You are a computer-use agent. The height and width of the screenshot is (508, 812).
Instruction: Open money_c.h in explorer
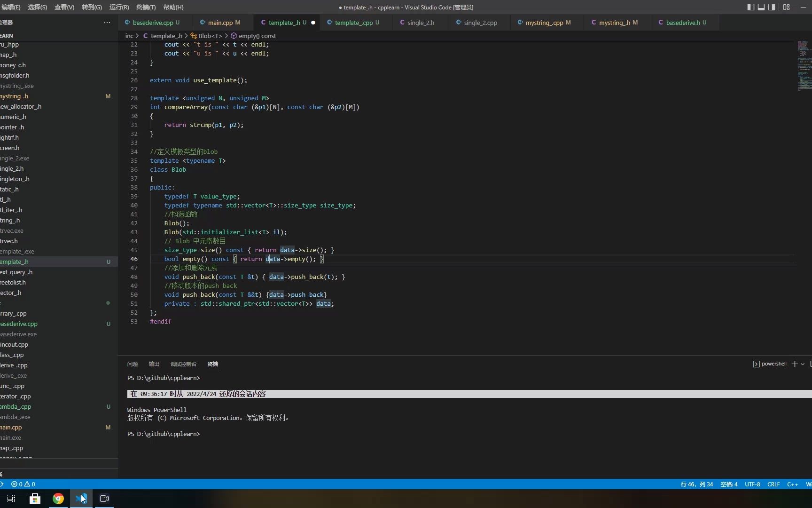coord(59,65)
